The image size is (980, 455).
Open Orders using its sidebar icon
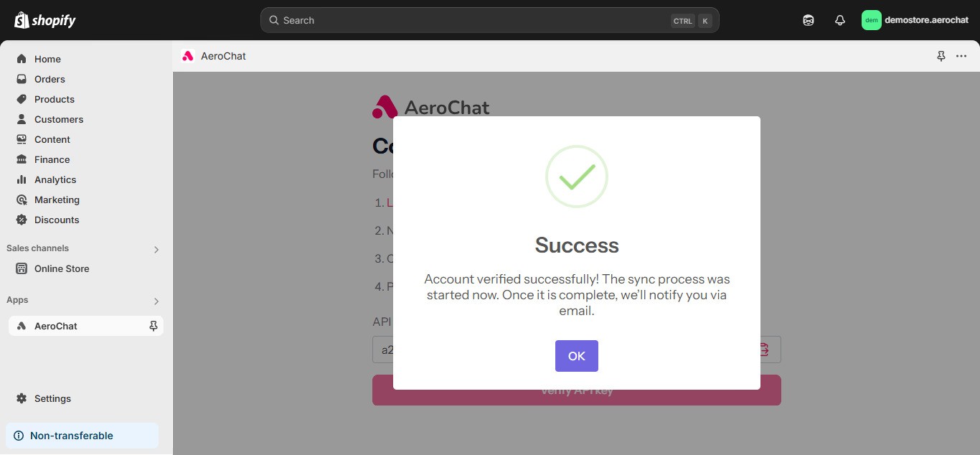click(20, 79)
